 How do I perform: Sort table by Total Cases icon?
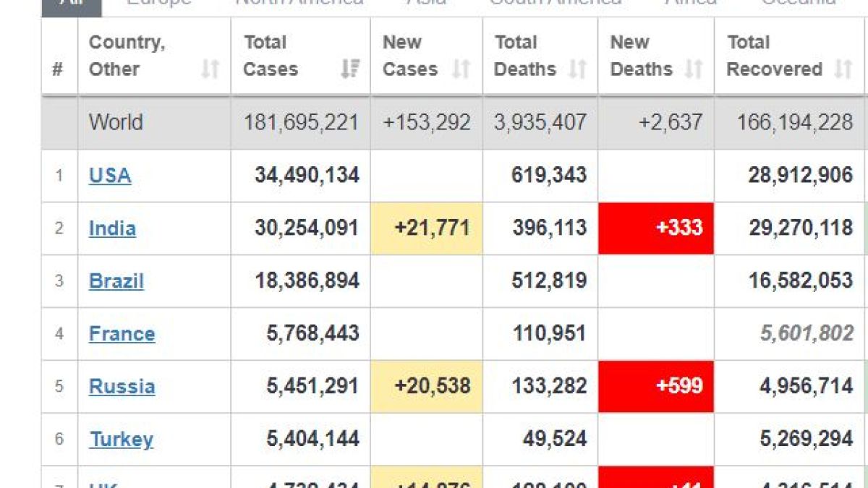click(350, 69)
